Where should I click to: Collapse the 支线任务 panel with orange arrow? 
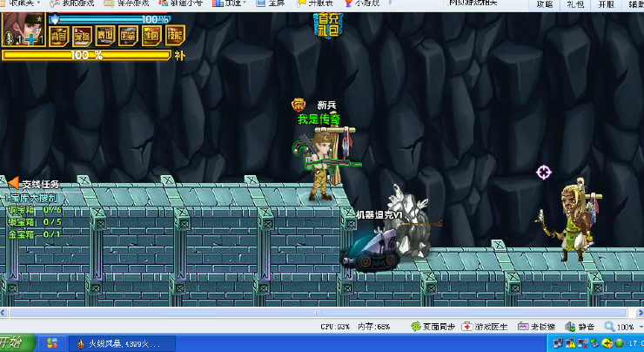pyautogui.click(x=13, y=183)
